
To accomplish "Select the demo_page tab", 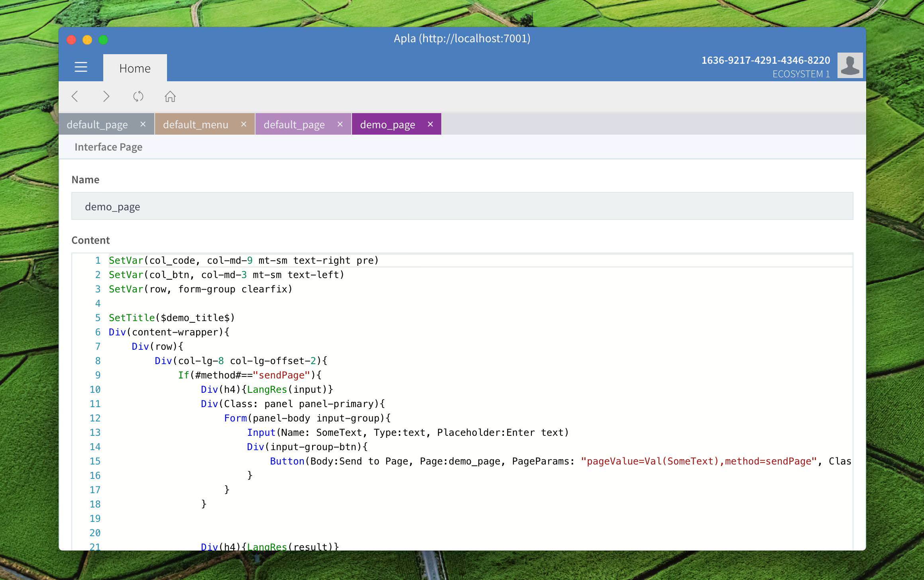I will pyautogui.click(x=387, y=125).
